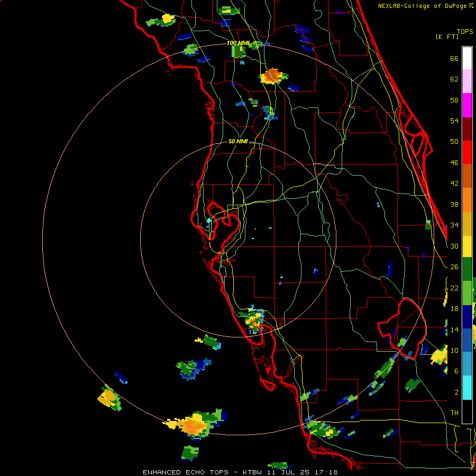476x476 pixels.
Task: Click the dark orange legend swatch
Action: point(467,176)
